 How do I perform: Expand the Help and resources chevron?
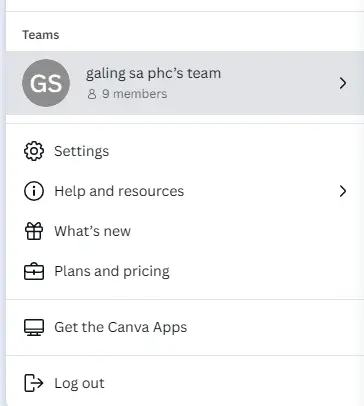tap(343, 191)
